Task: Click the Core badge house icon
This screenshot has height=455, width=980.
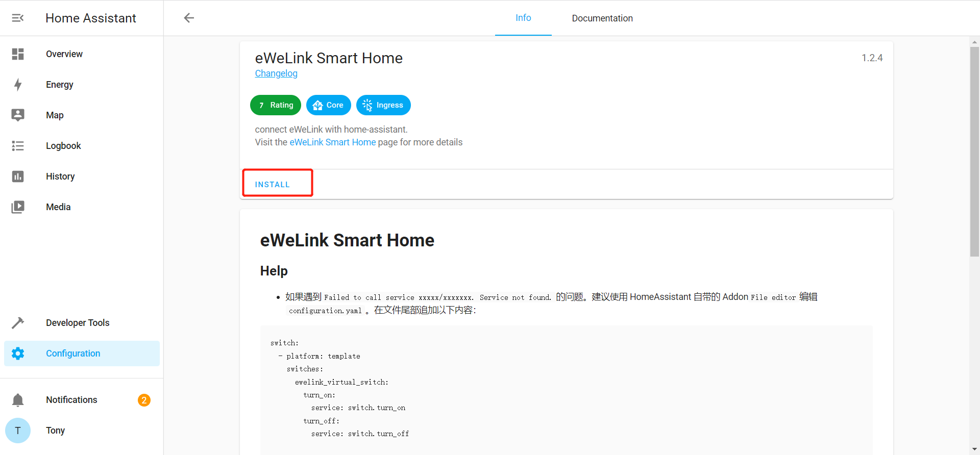Action: 317,105
